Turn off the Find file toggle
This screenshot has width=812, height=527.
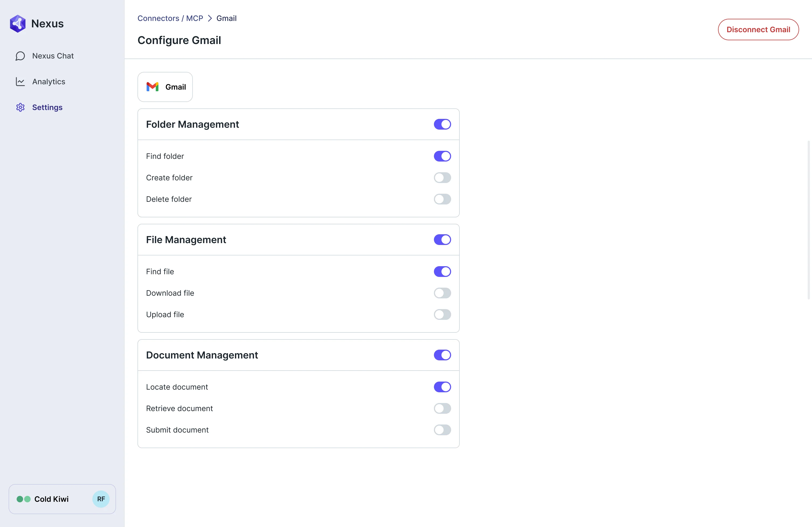coord(443,272)
